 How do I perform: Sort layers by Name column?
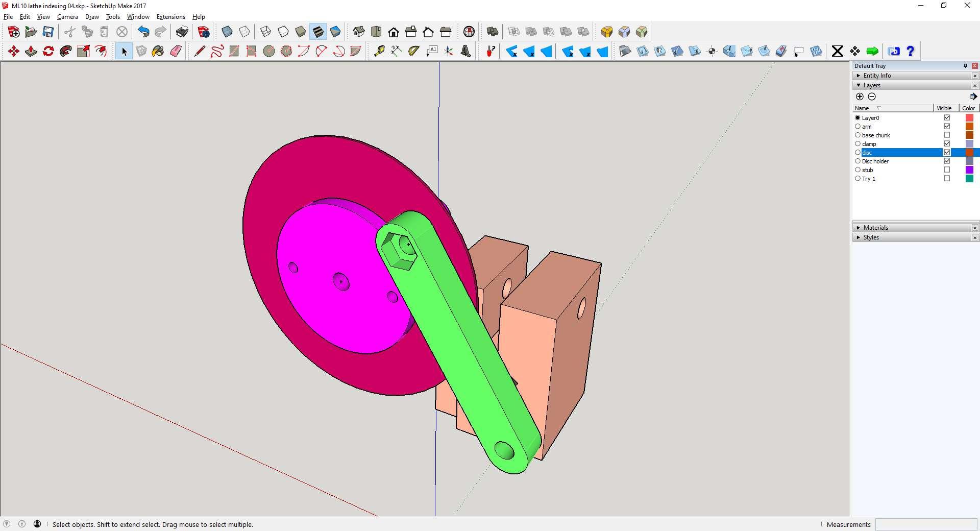(x=893, y=108)
